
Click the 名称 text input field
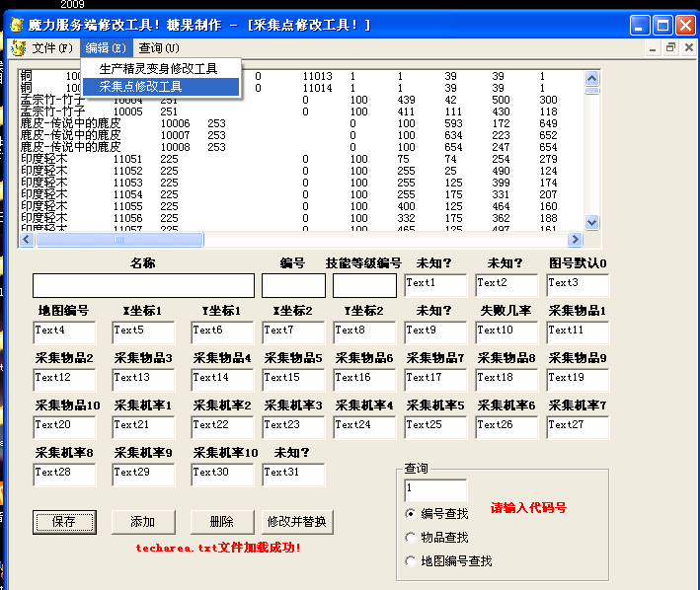click(142, 285)
